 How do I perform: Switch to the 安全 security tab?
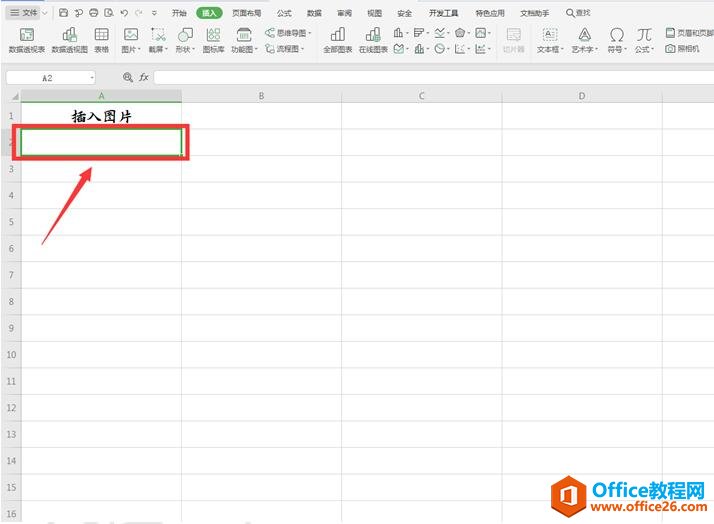point(404,13)
